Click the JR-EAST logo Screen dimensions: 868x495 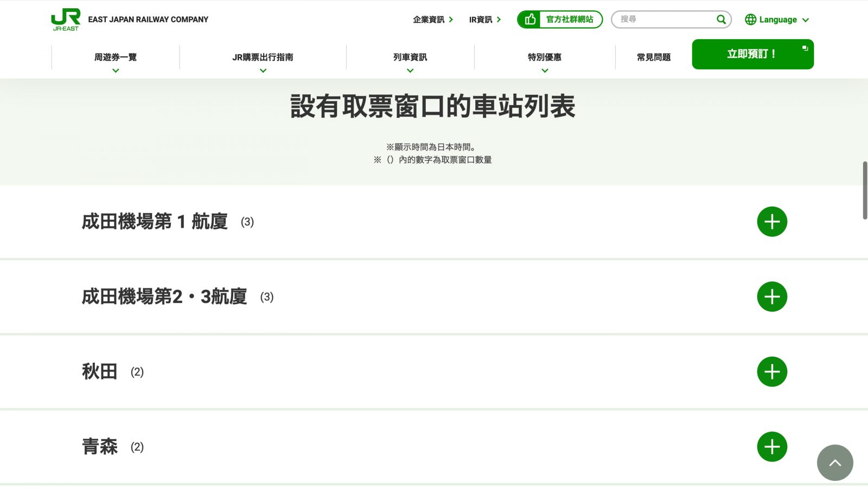tap(66, 20)
